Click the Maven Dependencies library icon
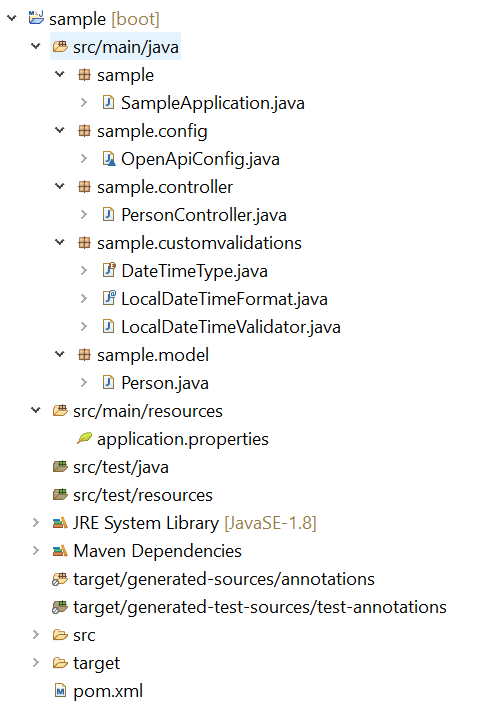Image resolution: width=493 pixels, height=715 pixels. coord(60,551)
